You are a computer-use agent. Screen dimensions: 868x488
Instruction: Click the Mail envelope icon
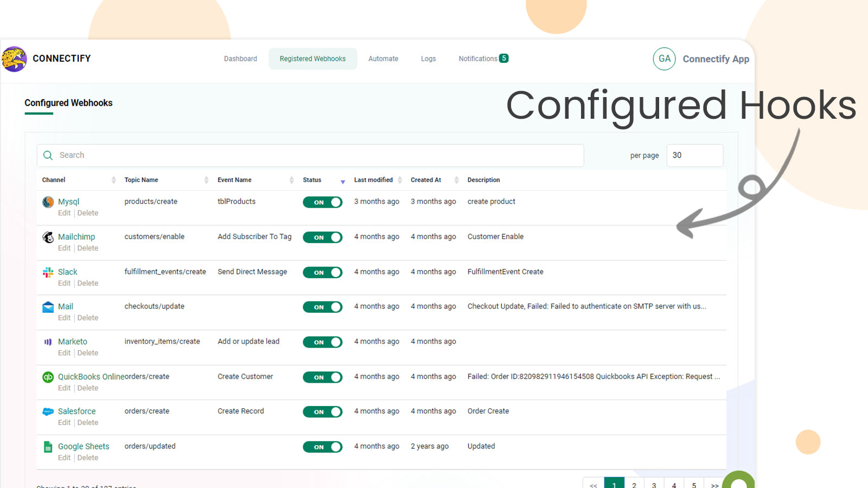[48, 307]
